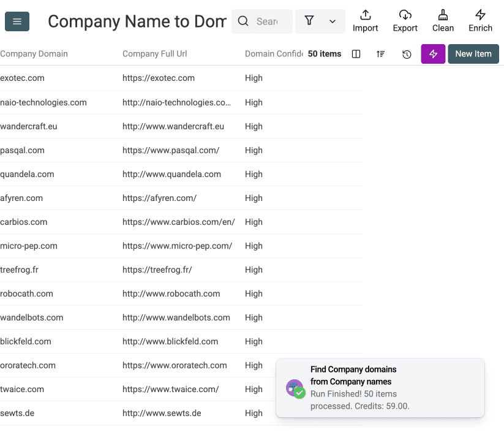Open https://afyren.com/ URL cell
504x432 pixels.
point(159,198)
